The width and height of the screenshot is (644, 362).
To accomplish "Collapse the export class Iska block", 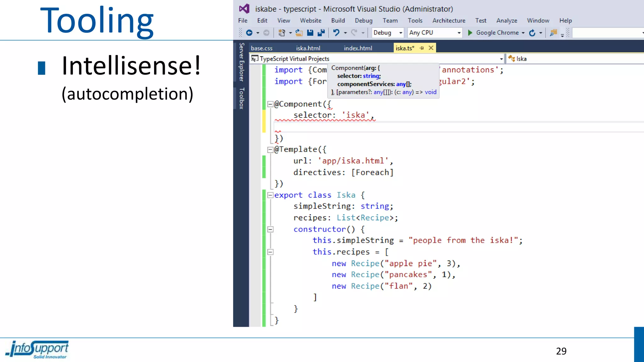I will (x=270, y=195).
